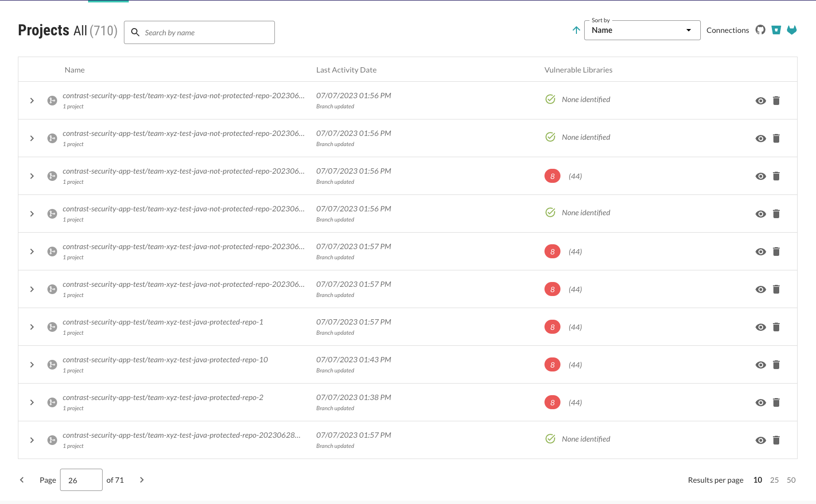
Task: Click the page number field showing 26
Action: [x=81, y=480]
